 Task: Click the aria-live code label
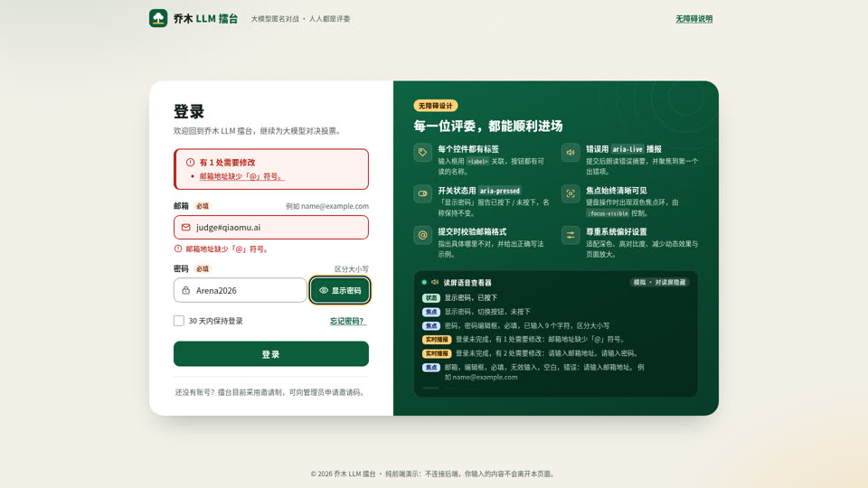pos(627,149)
